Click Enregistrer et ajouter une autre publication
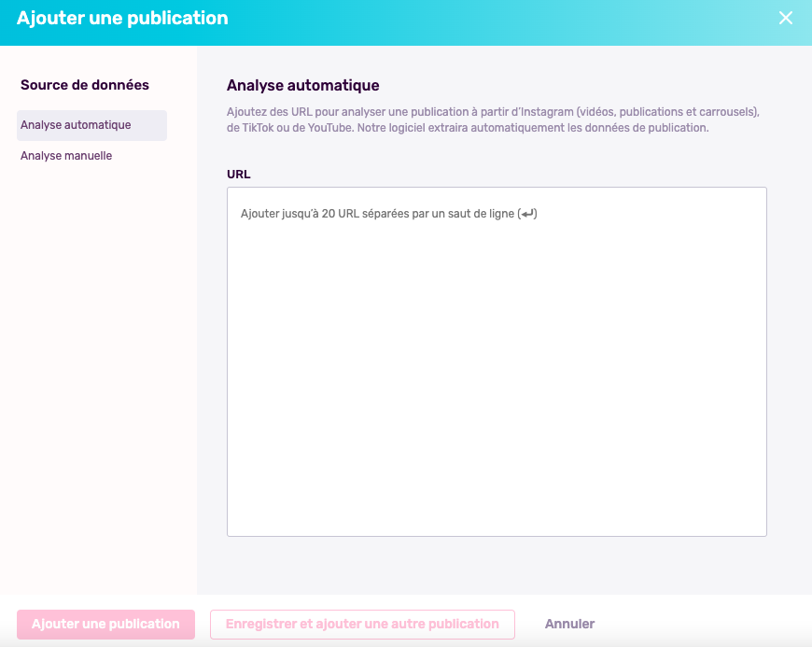The width and height of the screenshot is (812, 647). (362, 624)
